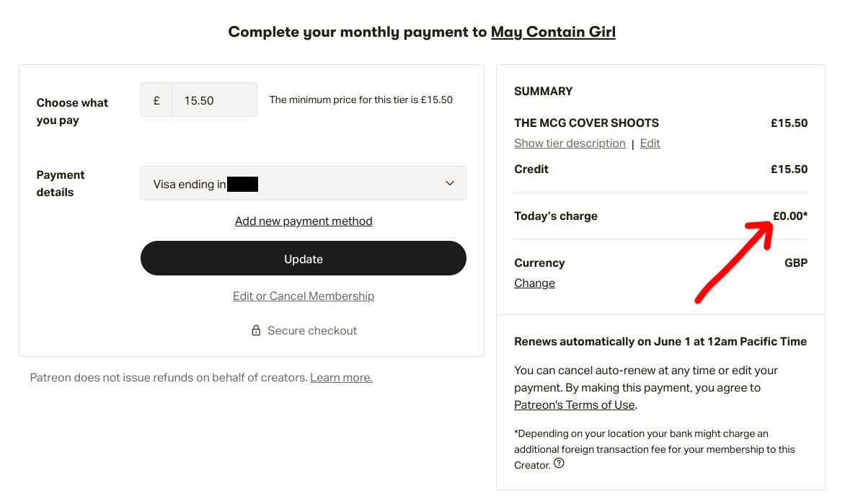
Task: Click the Today's charge £0.00 amount
Action: (x=790, y=216)
